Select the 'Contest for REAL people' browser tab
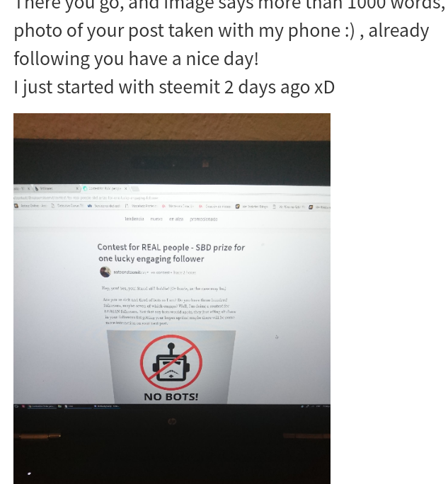The height and width of the screenshot is (484, 448). coord(105,188)
